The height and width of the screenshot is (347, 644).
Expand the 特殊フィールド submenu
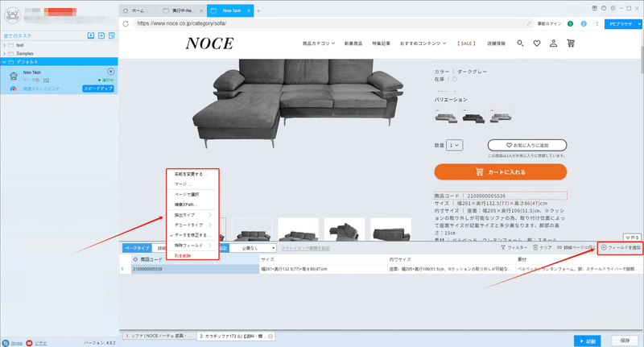click(x=192, y=246)
